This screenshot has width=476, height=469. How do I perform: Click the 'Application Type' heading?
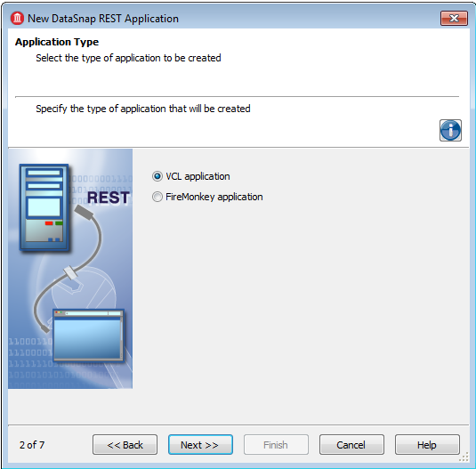pos(57,42)
